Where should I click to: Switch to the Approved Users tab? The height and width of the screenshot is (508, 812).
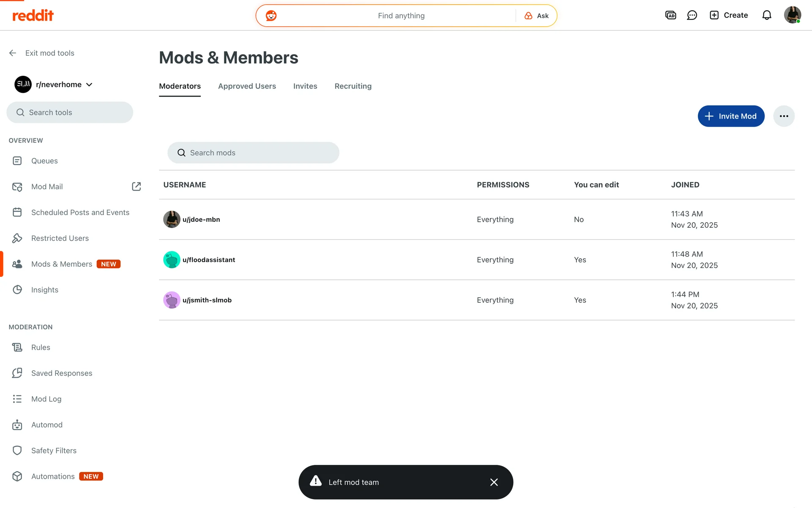click(x=247, y=86)
